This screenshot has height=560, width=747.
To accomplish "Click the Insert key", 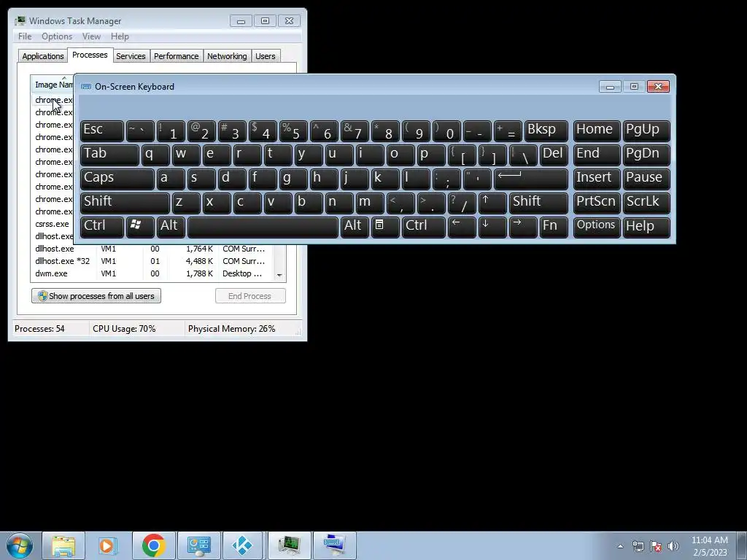I will pyautogui.click(x=597, y=179).
